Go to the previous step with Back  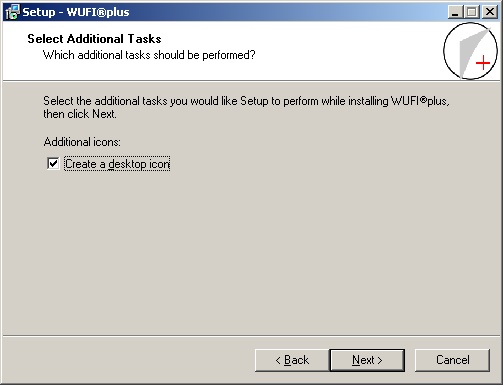point(292,360)
